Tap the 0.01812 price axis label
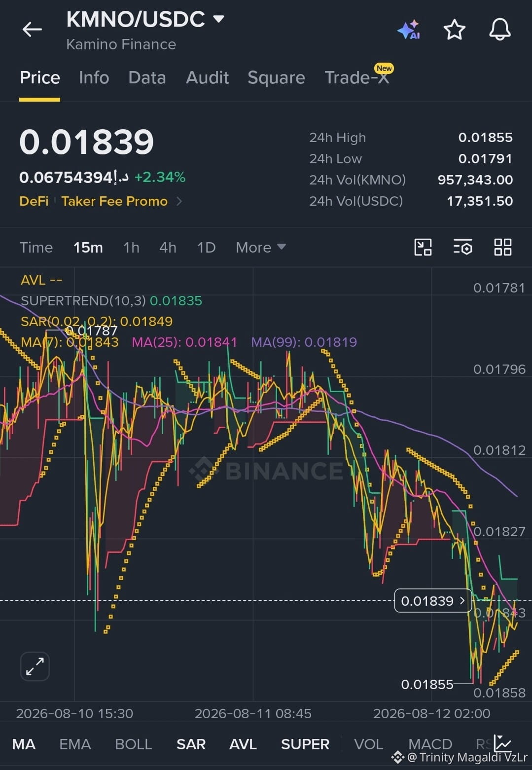Screen dimensions: 532x770 tap(499, 450)
